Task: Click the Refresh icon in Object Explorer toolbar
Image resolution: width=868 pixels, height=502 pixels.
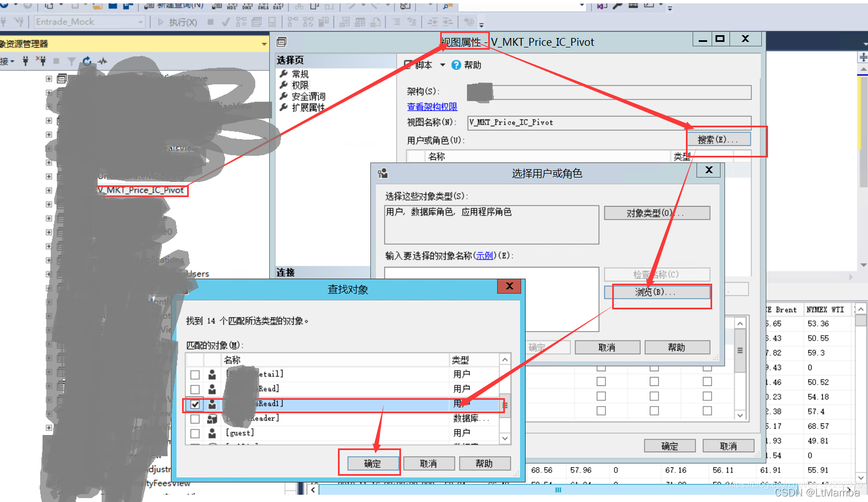Action: [88, 61]
